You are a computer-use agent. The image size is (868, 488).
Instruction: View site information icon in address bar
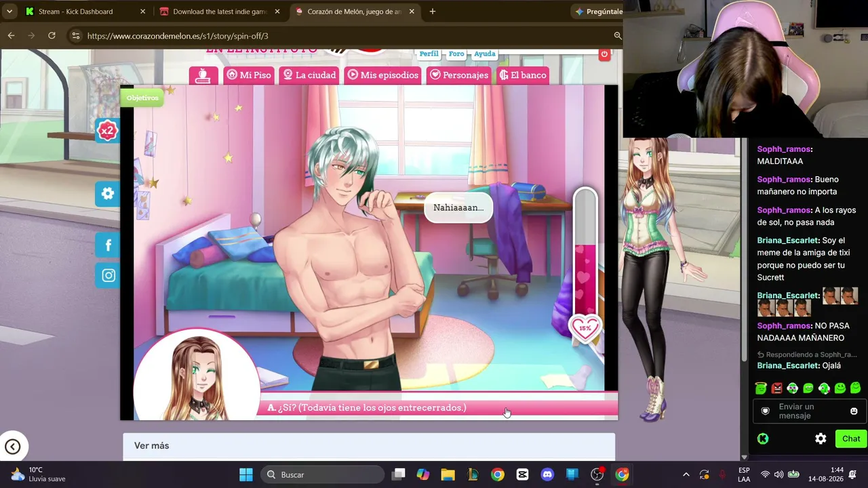click(75, 36)
